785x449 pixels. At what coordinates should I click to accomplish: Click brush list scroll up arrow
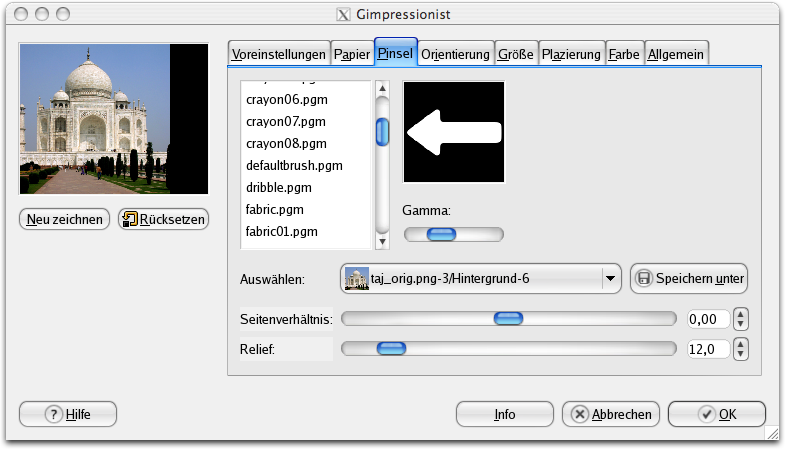[382, 89]
